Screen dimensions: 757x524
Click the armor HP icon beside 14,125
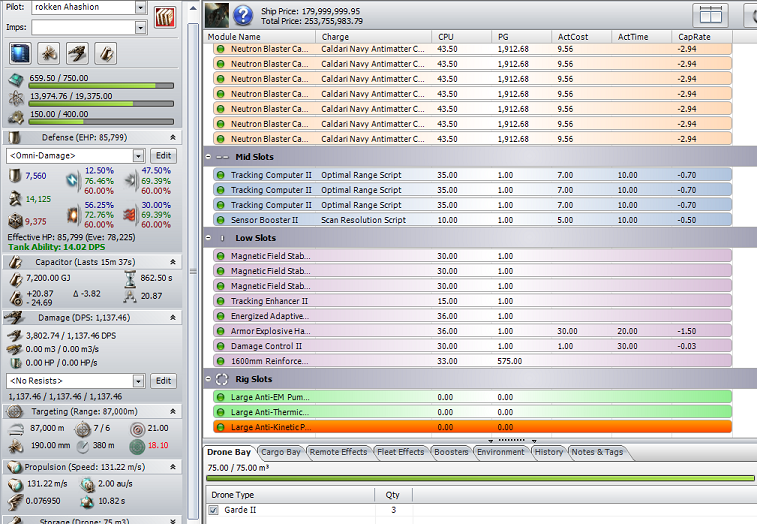pyautogui.click(x=15, y=198)
